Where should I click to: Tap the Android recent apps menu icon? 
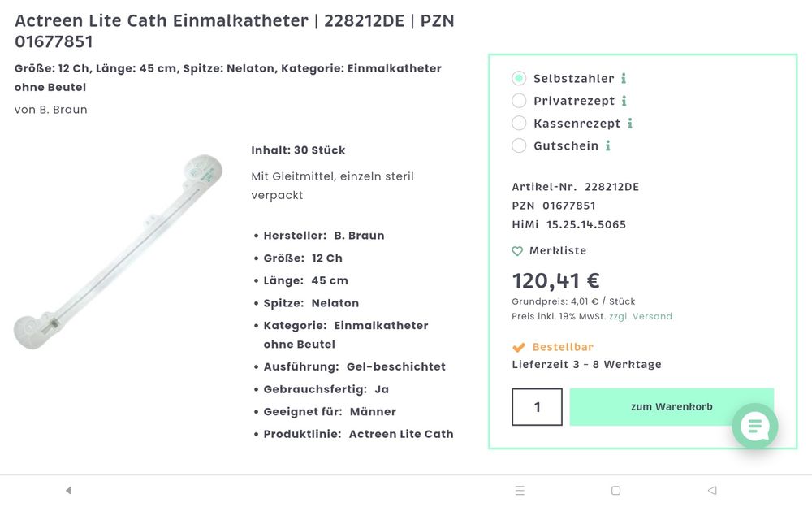(520, 491)
